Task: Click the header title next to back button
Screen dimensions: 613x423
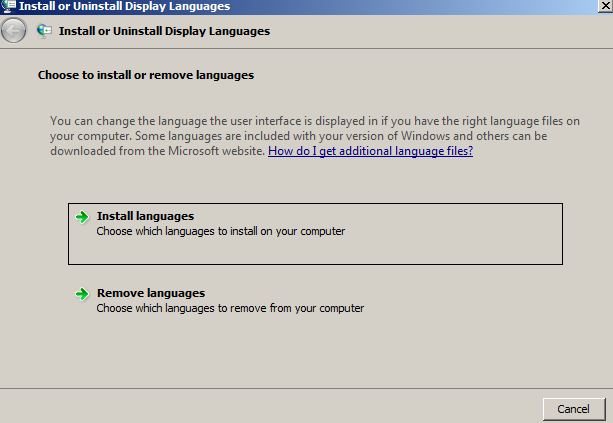Action: click(x=165, y=31)
